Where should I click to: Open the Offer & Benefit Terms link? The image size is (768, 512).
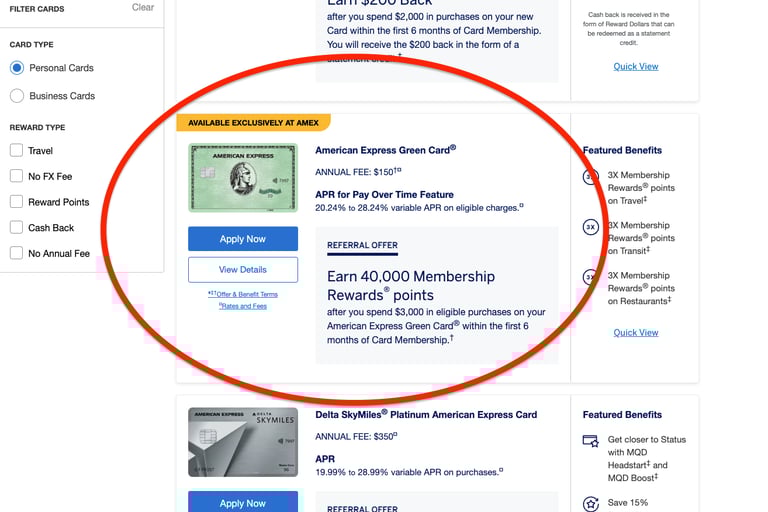coord(243,294)
